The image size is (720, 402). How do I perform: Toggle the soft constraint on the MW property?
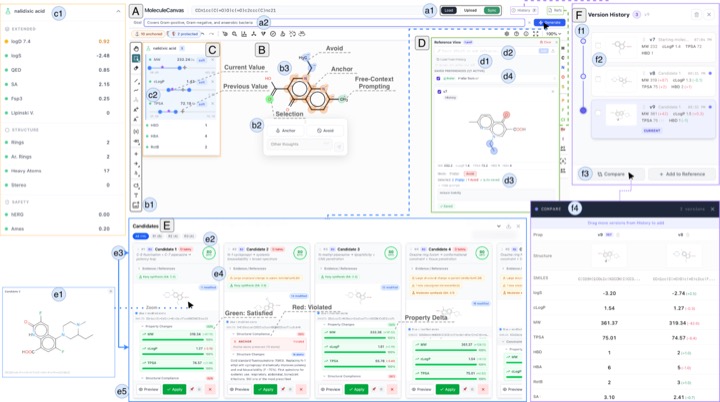point(202,60)
